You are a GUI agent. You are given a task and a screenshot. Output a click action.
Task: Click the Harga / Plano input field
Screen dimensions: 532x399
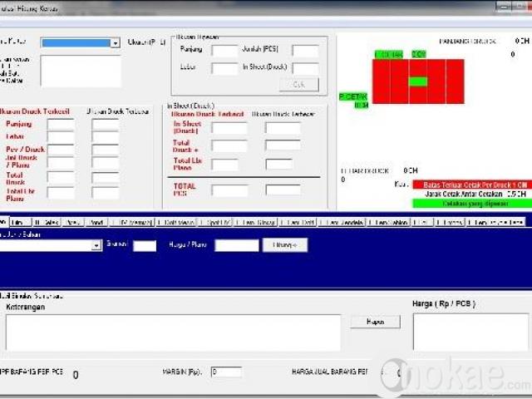coord(237,245)
